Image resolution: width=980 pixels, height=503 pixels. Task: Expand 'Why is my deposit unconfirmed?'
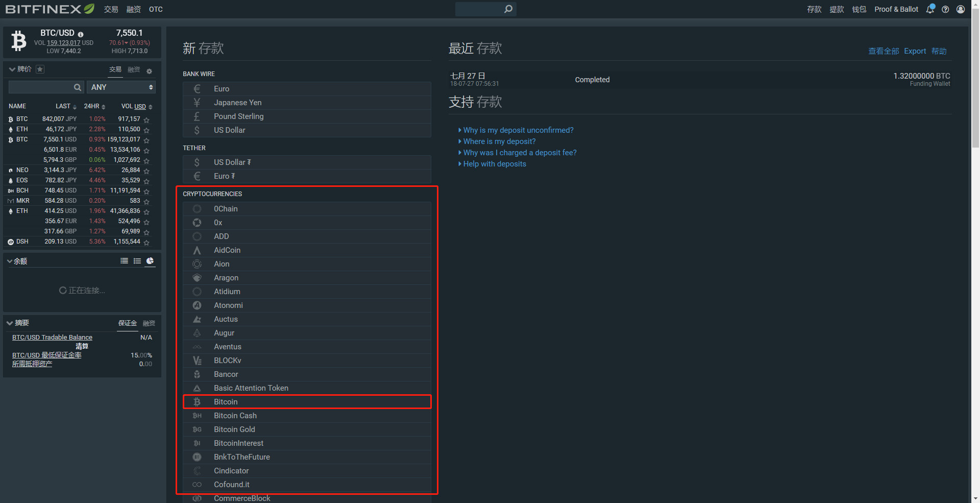point(518,130)
